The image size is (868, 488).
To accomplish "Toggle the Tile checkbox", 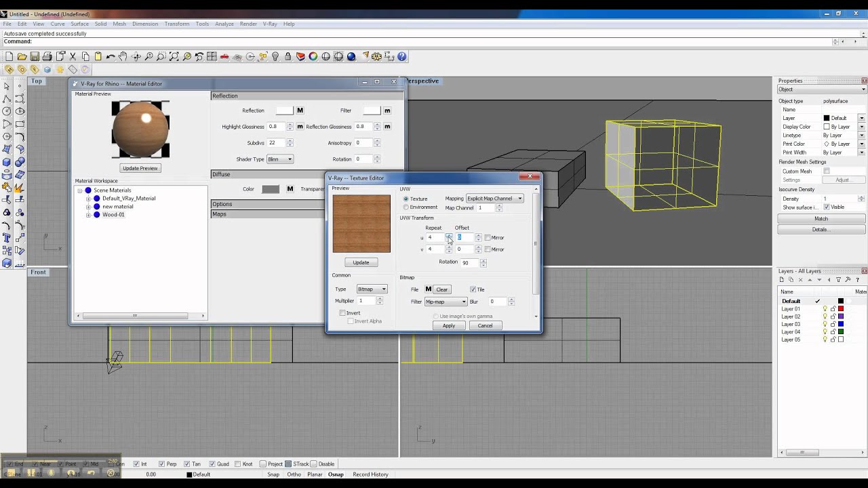I will pos(473,289).
